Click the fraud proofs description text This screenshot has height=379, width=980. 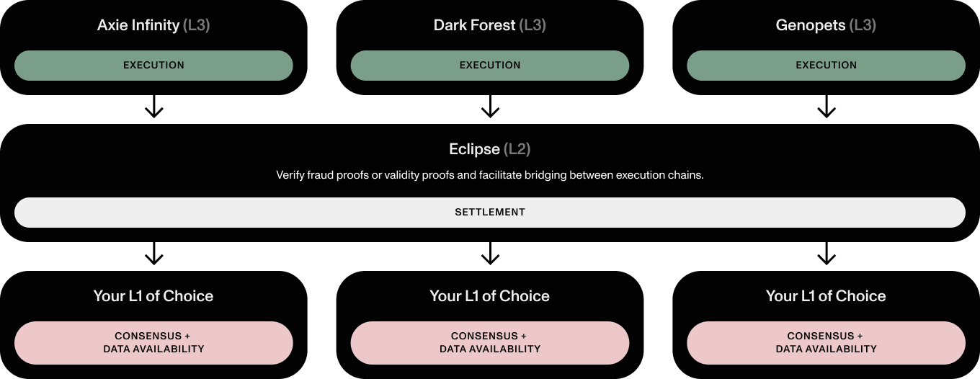[489, 175]
